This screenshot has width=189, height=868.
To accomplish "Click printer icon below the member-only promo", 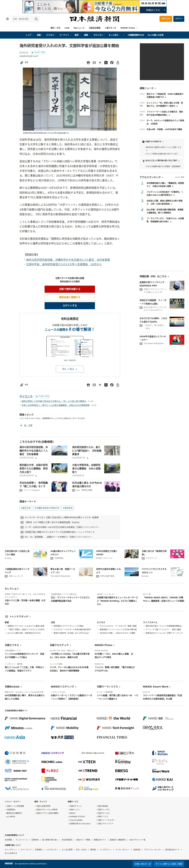I will pyautogui.click(x=88, y=385).
